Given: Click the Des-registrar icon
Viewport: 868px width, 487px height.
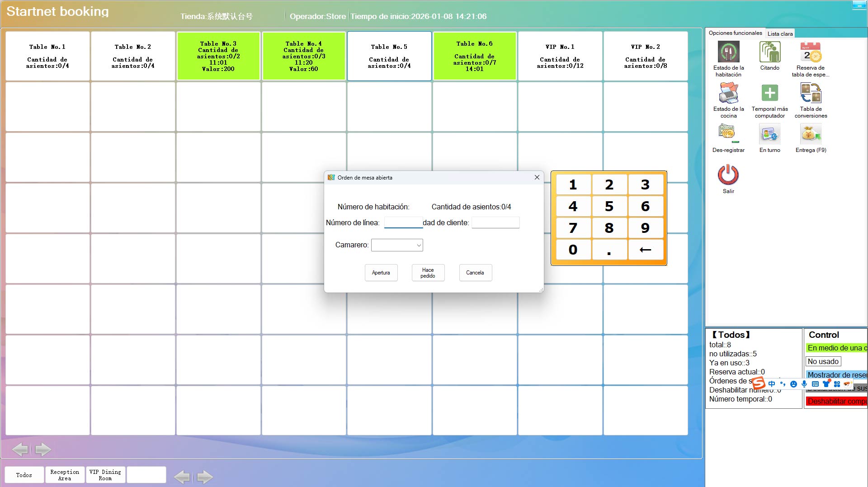Looking at the screenshot, I should point(728,134).
